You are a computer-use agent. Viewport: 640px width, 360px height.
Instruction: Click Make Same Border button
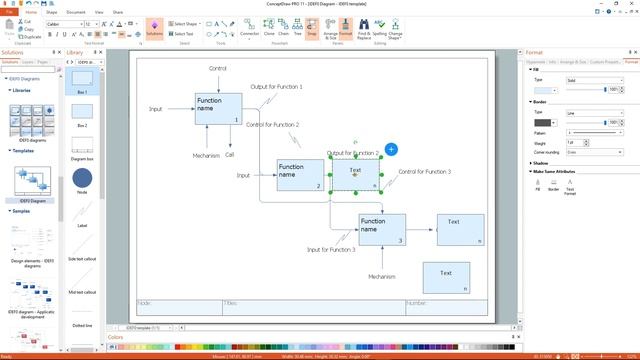[553, 185]
